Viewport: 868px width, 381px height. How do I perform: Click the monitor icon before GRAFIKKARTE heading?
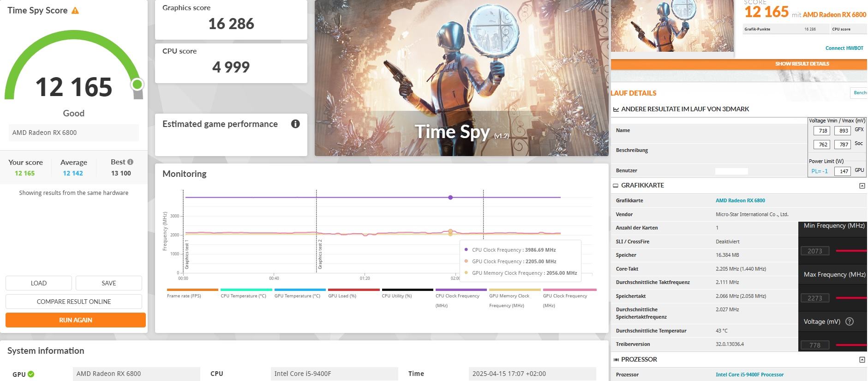[616, 185]
